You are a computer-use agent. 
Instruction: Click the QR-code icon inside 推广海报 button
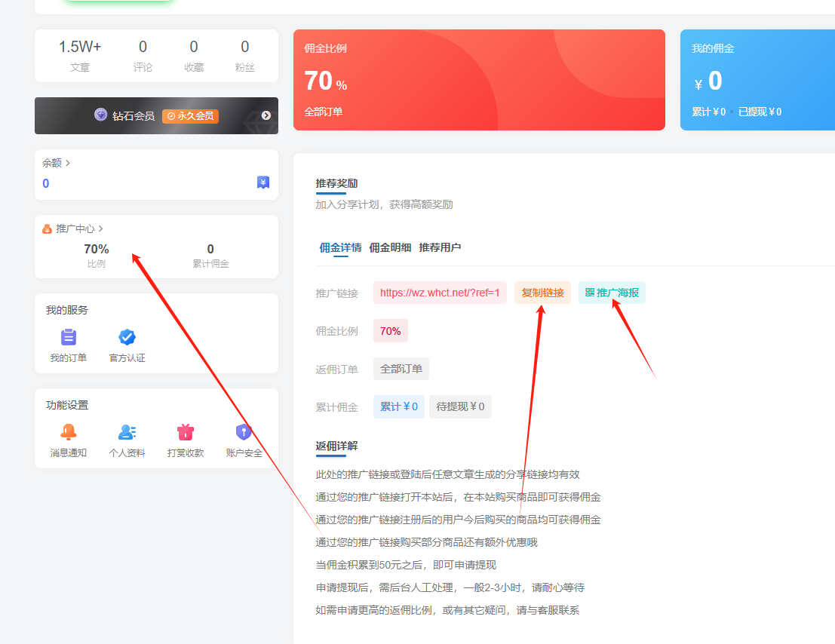[593, 293]
